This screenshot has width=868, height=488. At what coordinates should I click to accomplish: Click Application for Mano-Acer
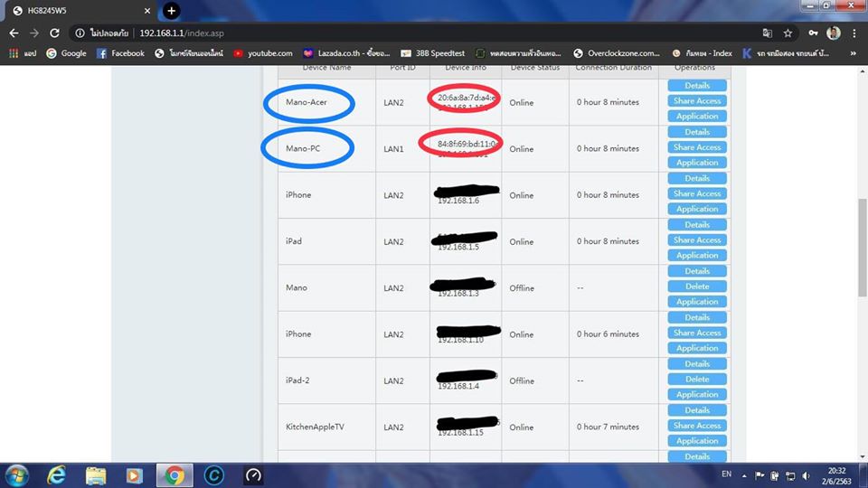click(x=697, y=117)
